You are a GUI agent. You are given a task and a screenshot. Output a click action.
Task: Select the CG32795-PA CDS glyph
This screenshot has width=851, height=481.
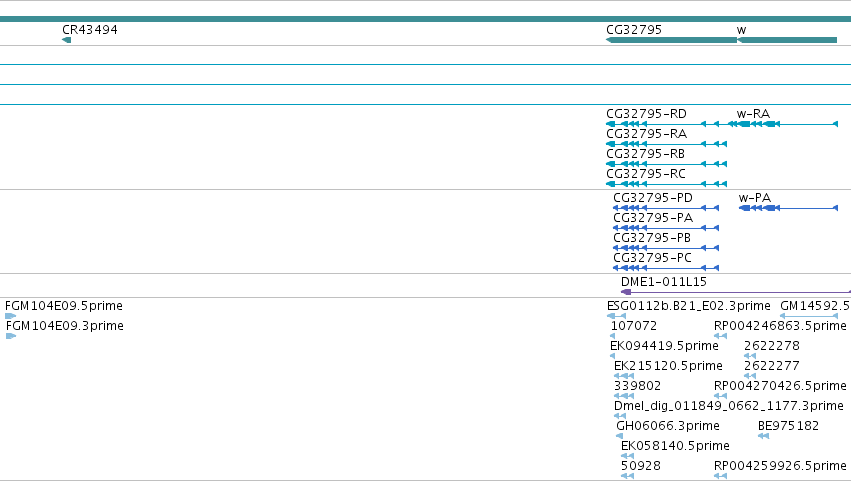tap(666, 228)
